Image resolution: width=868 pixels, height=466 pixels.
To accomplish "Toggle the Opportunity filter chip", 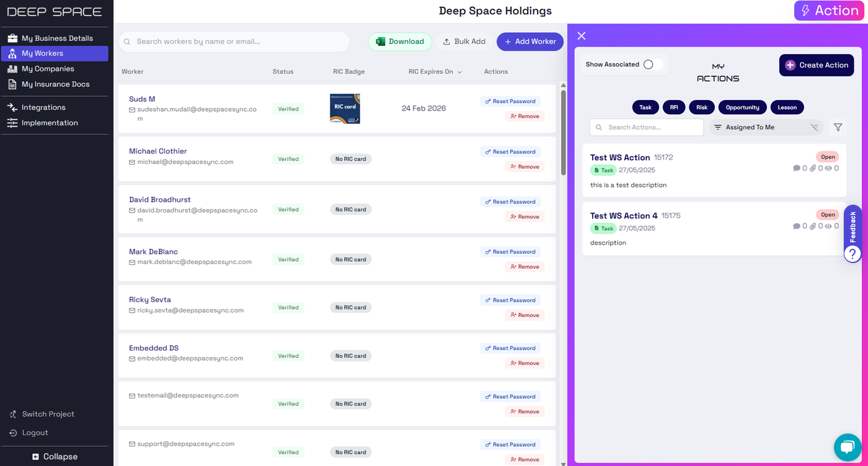I will click(x=743, y=107).
